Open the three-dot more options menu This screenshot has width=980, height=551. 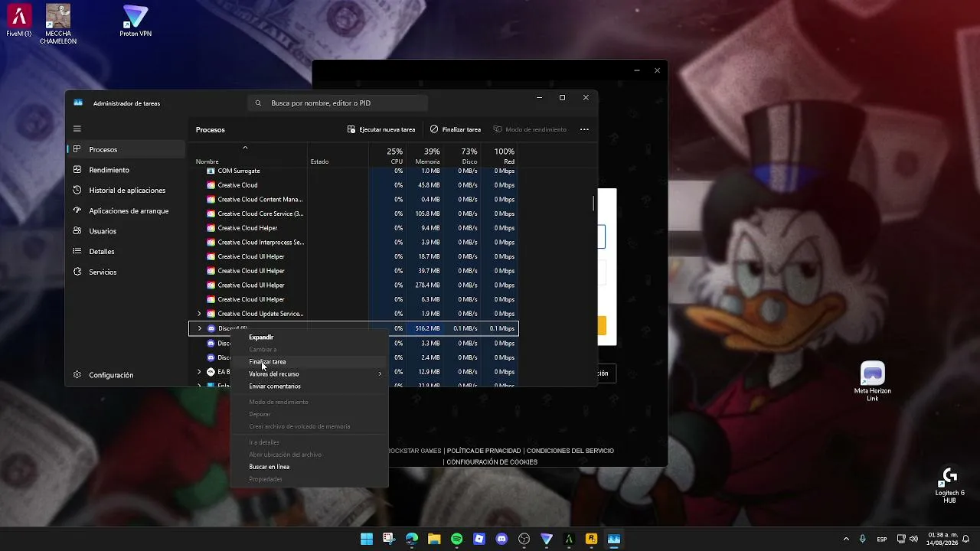tap(584, 129)
